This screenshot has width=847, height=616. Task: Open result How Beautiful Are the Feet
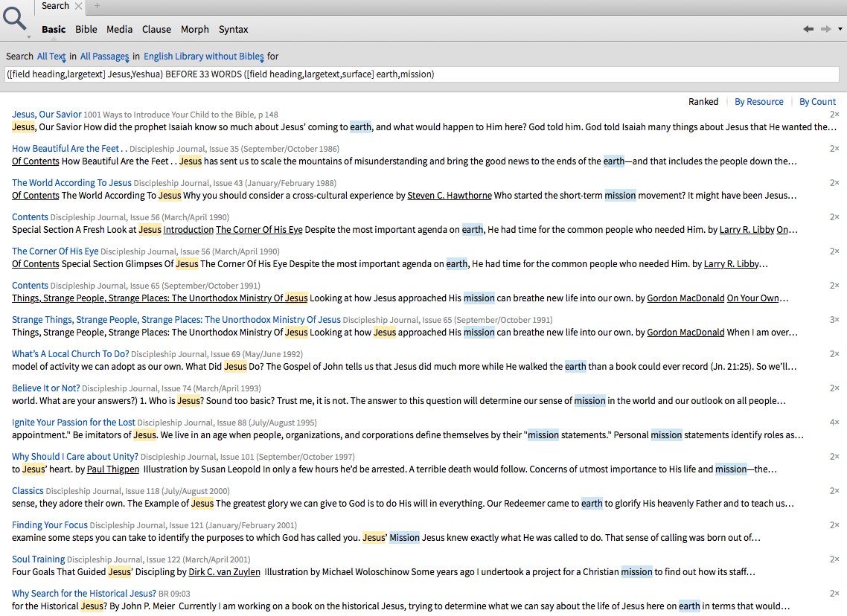point(69,149)
